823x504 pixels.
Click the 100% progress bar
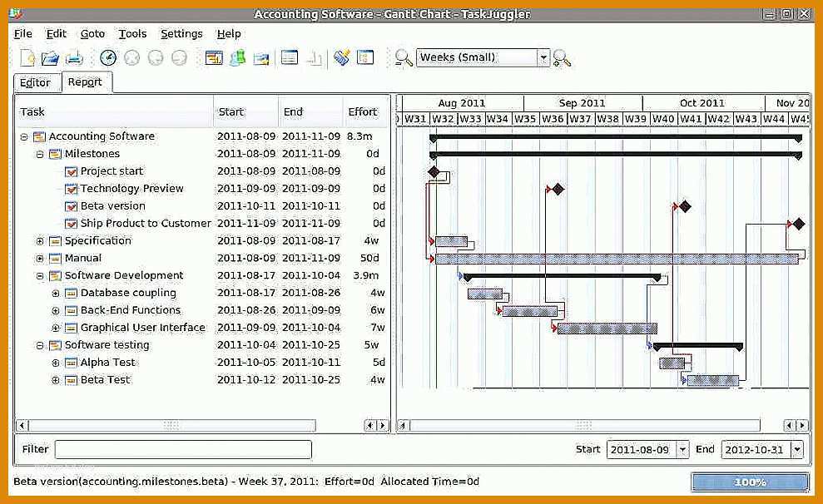750,482
